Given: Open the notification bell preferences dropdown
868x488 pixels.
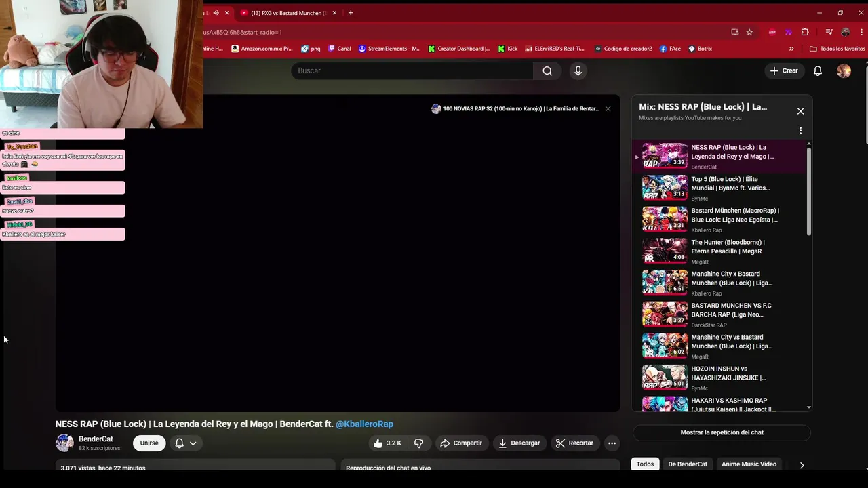Looking at the screenshot, I should [x=186, y=443].
